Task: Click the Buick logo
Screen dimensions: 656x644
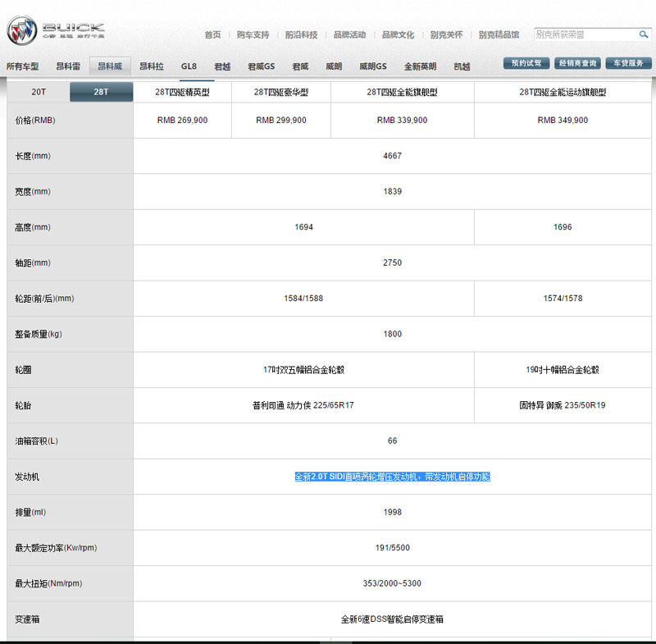Action: [55, 30]
